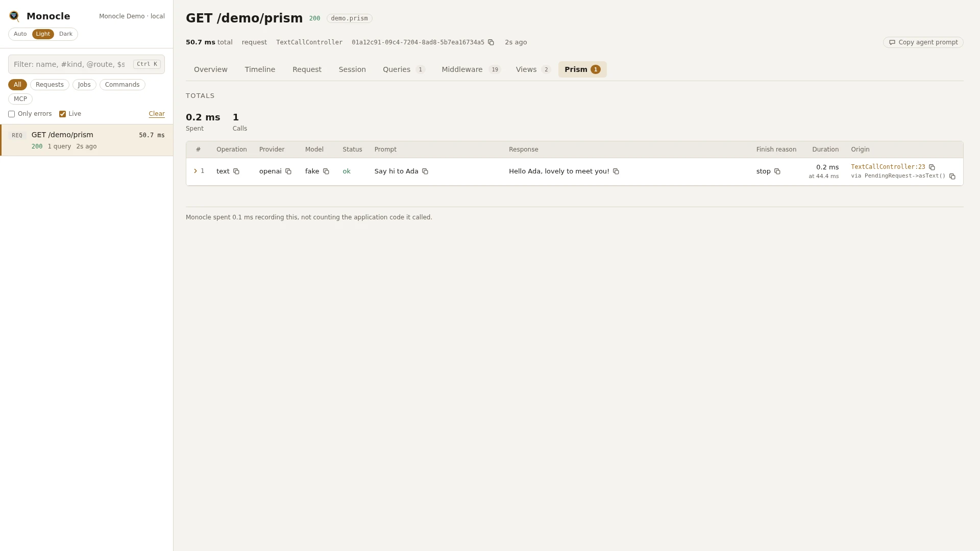Filter by Jobs
The image size is (980, 551).
pyautogui.click(x=84, y=85)
